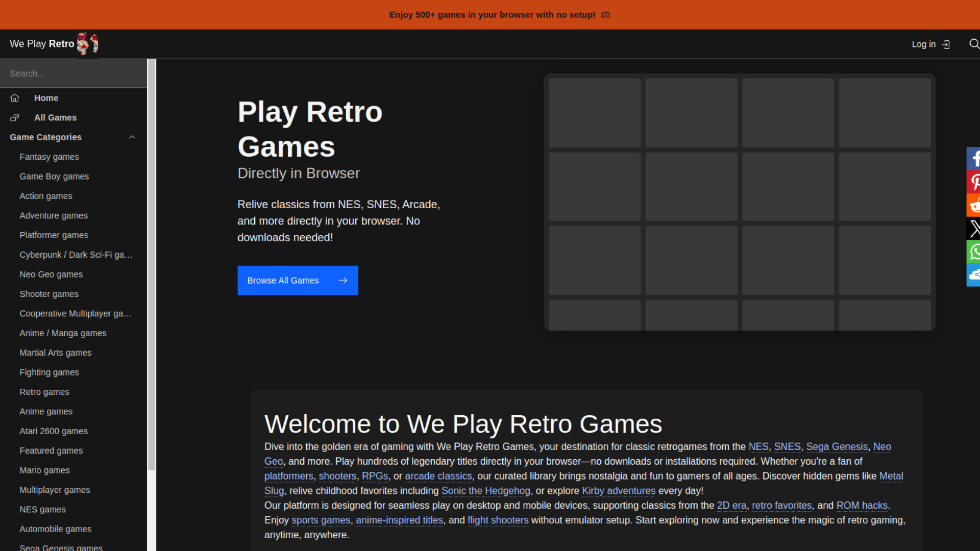Open the Cyberpunk / Dark Sci-Fi games category
Screen dimensions: 980x551
76,255
